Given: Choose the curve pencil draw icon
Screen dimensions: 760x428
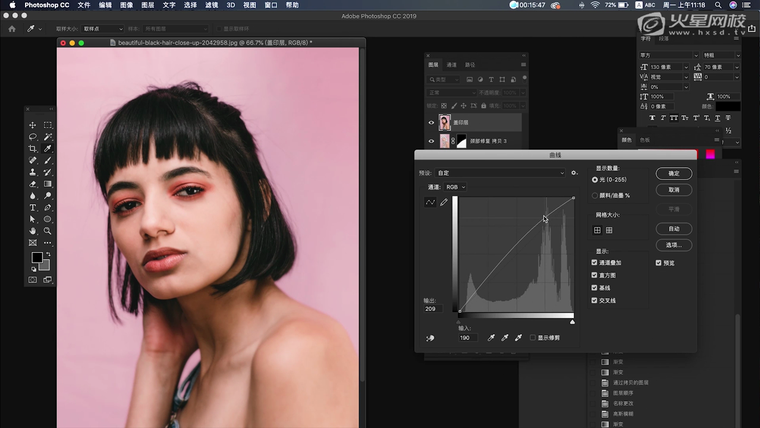Looking at the screenshot, I should pos(444,202).
